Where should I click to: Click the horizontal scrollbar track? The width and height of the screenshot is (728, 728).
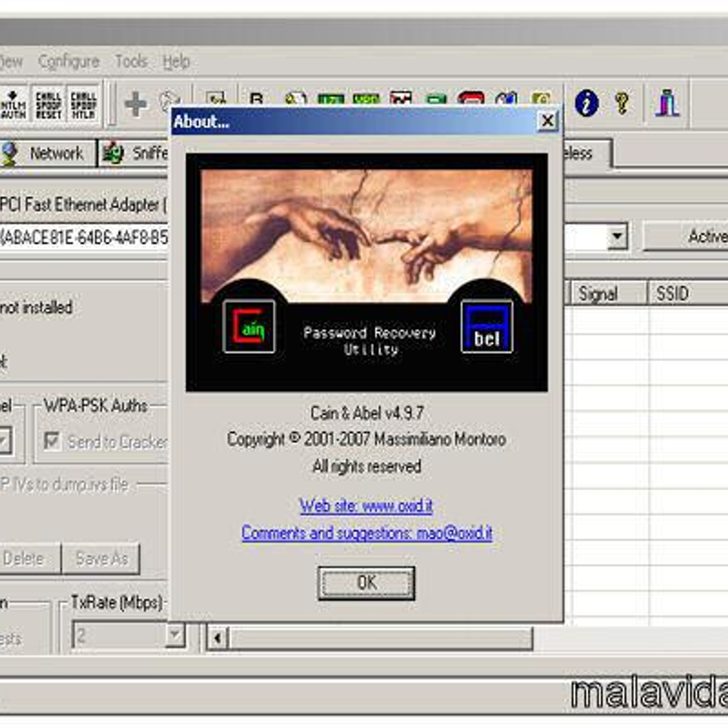coord(380,638)
